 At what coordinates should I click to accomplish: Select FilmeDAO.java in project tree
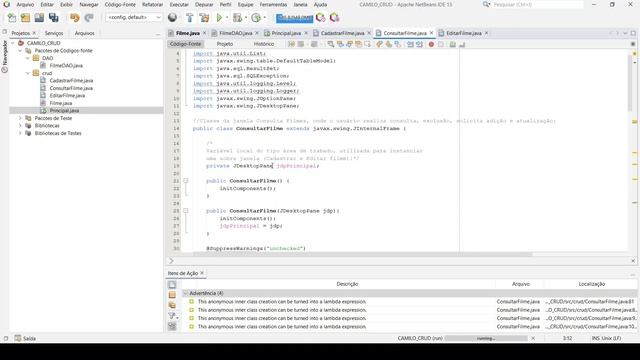click(66, 65)
